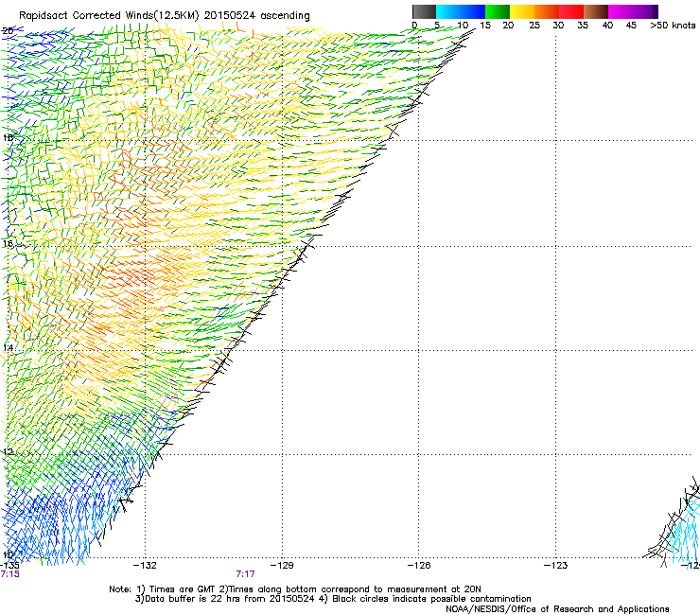
Task: Click the '16' latitude axis label
Action: tap(8, 244)
